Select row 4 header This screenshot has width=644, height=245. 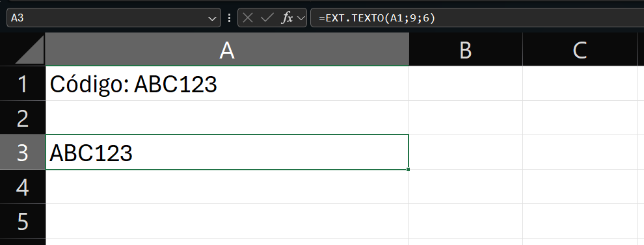coord(23,187)
